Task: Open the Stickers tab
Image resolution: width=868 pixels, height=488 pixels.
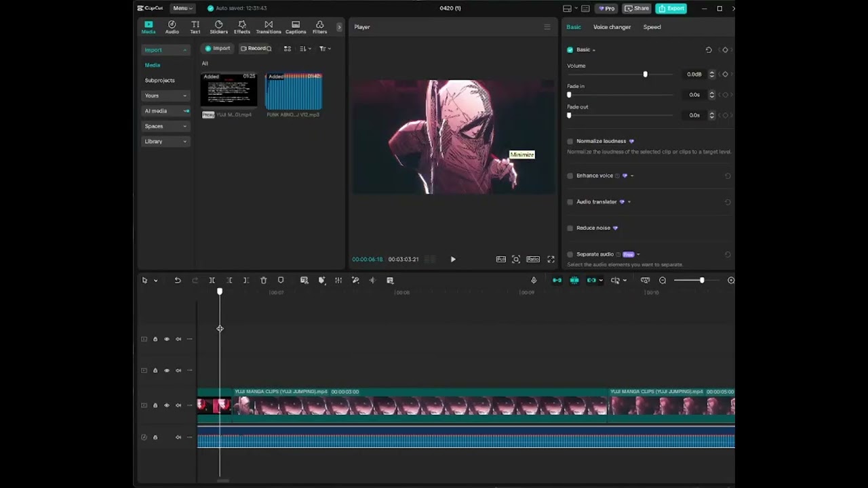Action: [x=218, y=27]
